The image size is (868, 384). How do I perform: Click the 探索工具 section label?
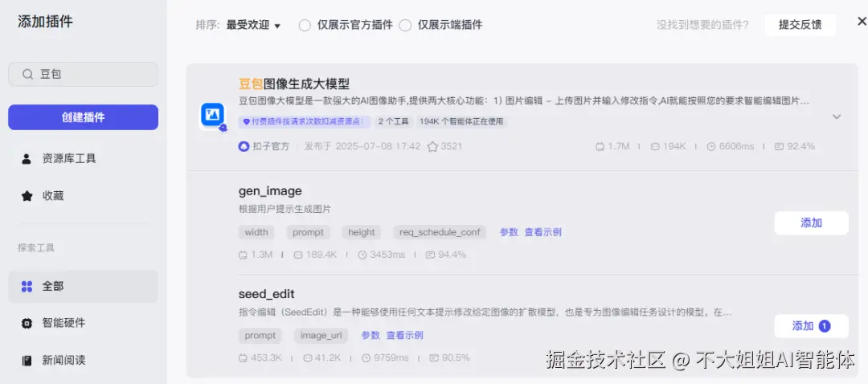pos(36,248)
